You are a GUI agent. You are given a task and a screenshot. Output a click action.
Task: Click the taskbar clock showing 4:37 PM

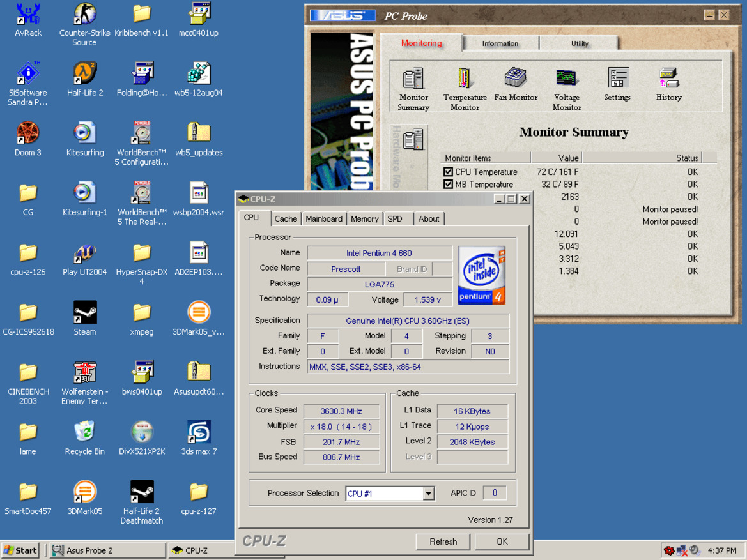point(722,550)
